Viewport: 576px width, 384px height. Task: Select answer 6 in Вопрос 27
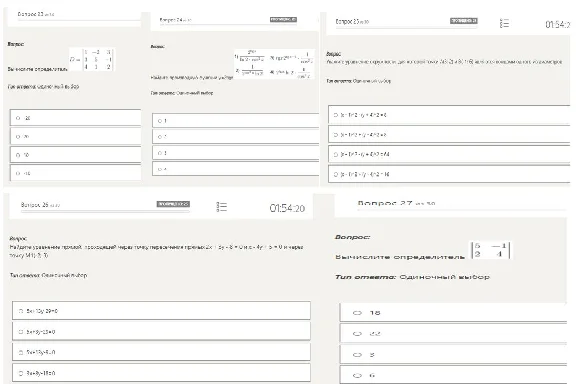coord(453,375)
